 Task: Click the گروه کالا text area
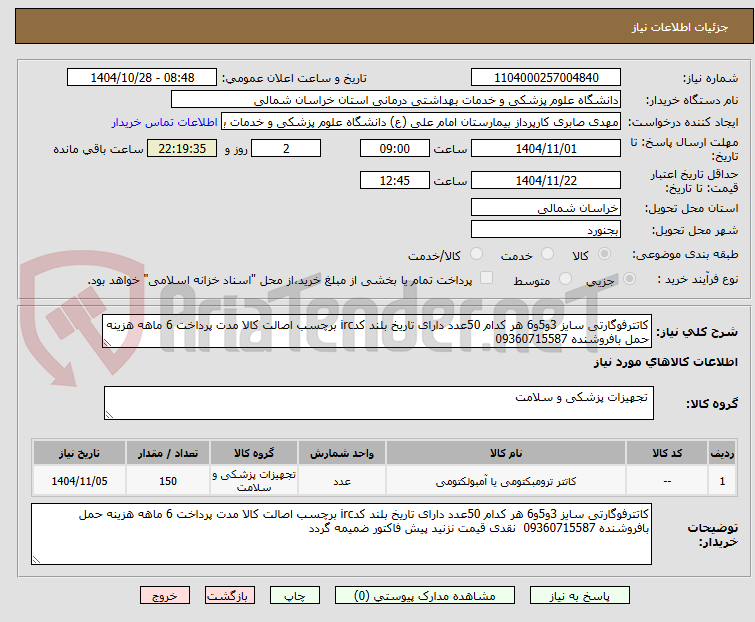[378, 403]
